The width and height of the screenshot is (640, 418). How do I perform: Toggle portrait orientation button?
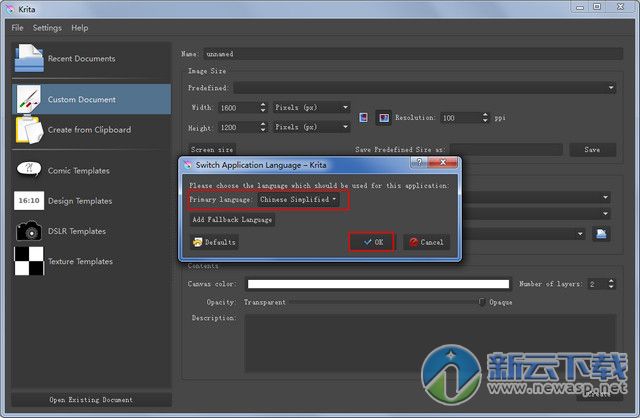[x=364, y=118]
